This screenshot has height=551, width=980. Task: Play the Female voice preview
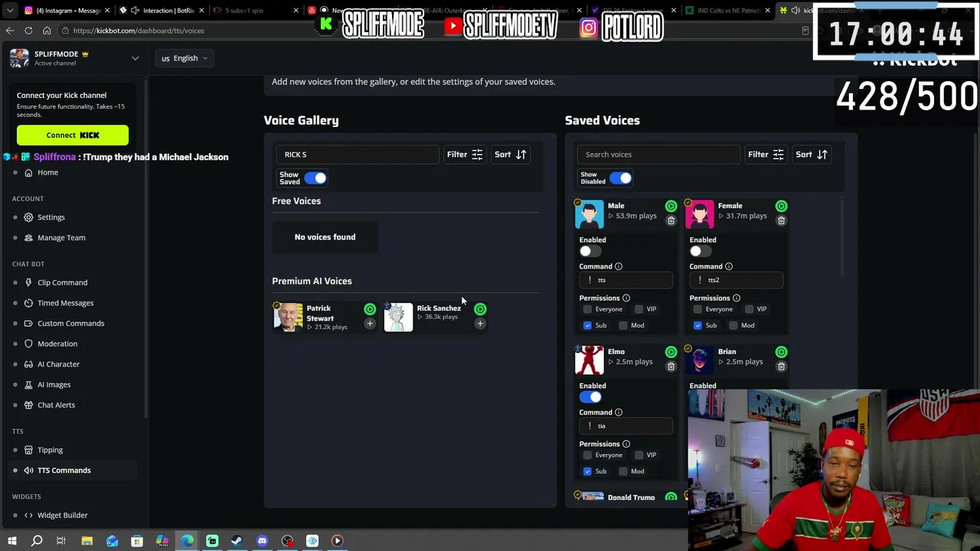tap(781, 206)
